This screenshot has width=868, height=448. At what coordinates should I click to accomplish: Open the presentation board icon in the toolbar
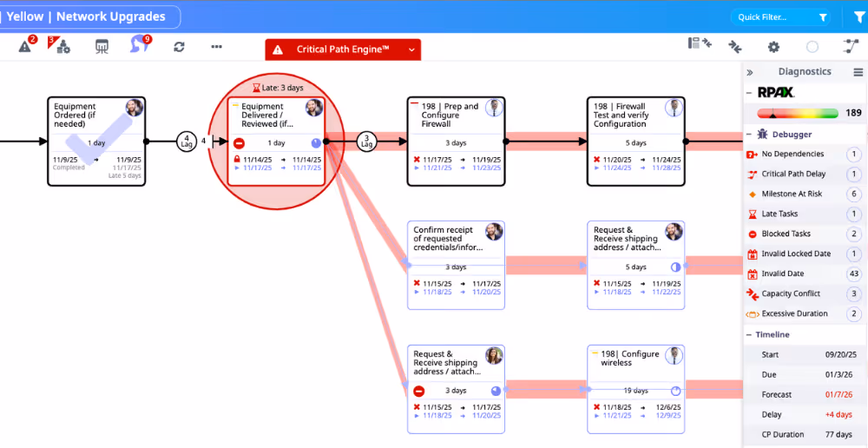pos(102,47)
